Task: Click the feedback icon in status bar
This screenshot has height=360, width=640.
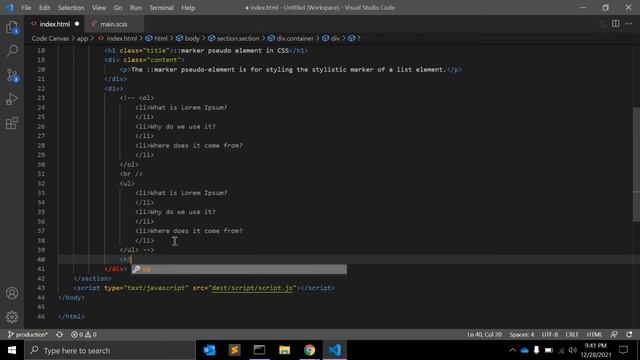Action: pos(614,334)
